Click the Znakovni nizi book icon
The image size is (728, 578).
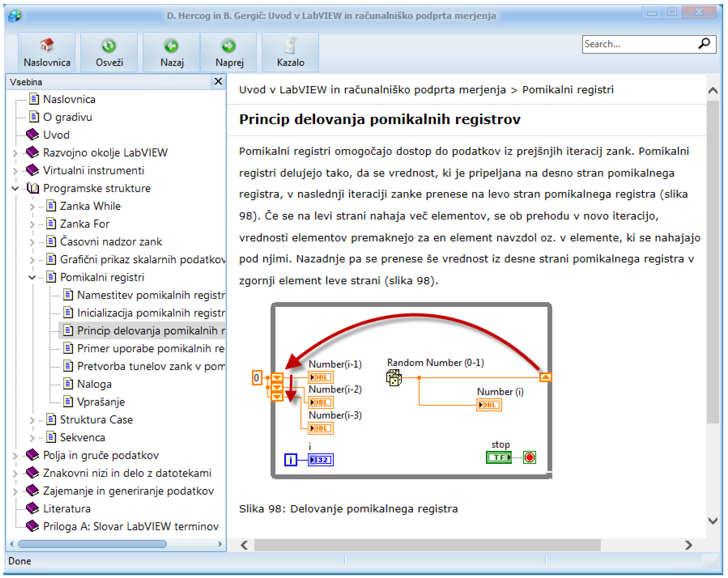point(32,473)
